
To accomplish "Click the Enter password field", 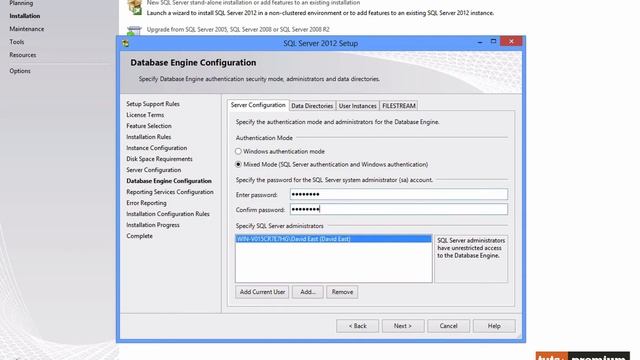I will pyautogui.click(x=399, y=194).
